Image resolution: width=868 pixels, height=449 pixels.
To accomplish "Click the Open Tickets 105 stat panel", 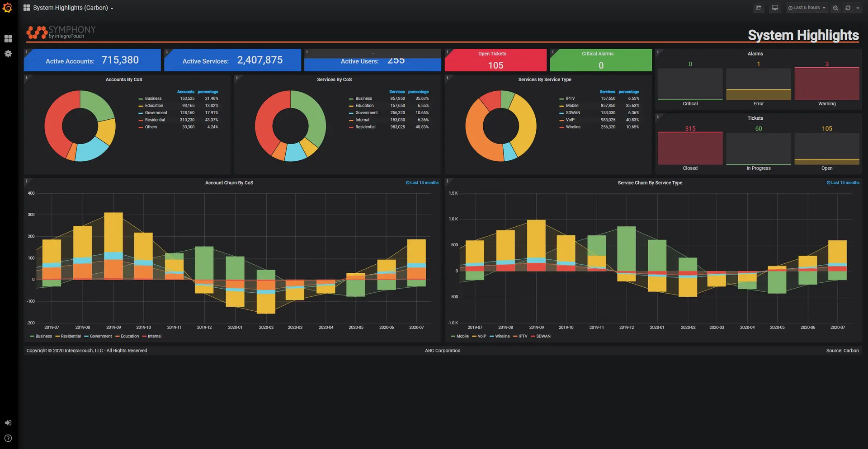I will point(495,60).
